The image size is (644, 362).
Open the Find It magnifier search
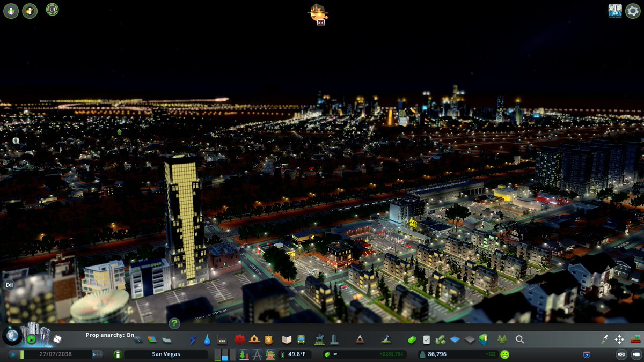click(519, 339)
